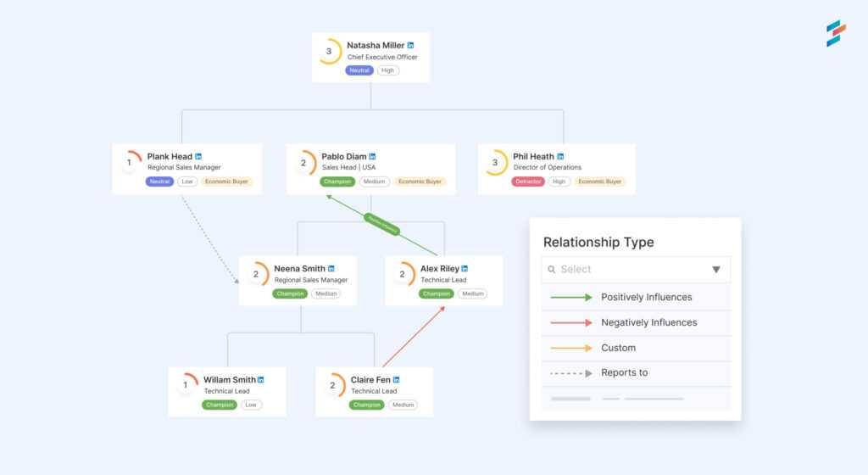
Task: Choose Custom relationship option
Action: [636, 349]
